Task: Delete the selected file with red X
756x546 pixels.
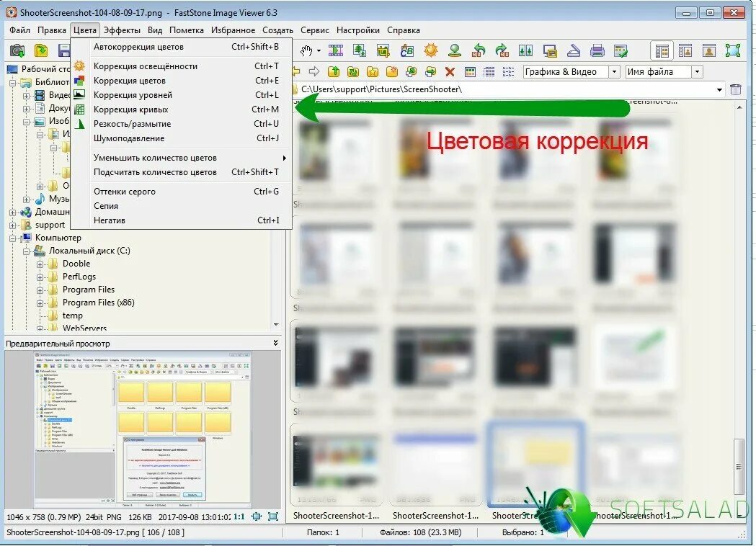Action: [x=450, y=72]
